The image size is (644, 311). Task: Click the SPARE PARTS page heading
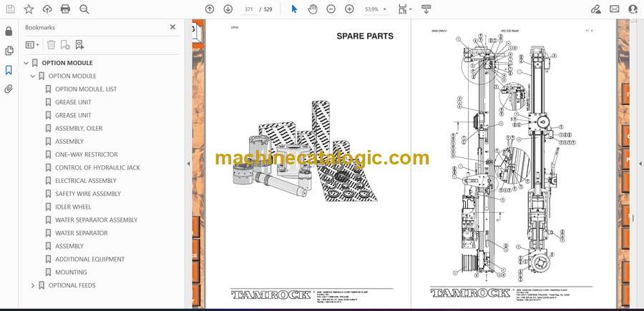click(365, 36)
